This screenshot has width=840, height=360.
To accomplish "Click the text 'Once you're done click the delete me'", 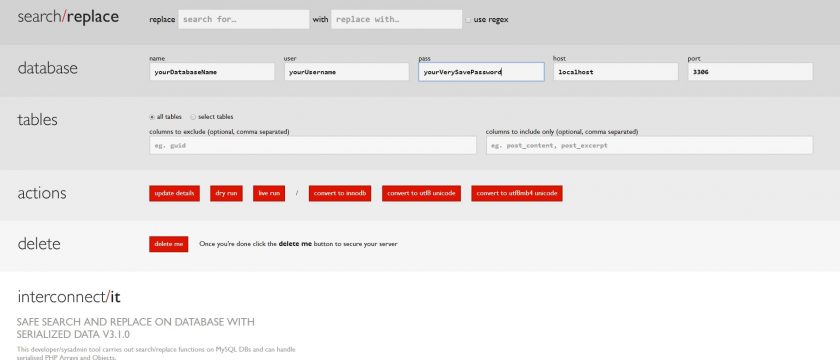I will pyautogui.click(x=255, y=244).
